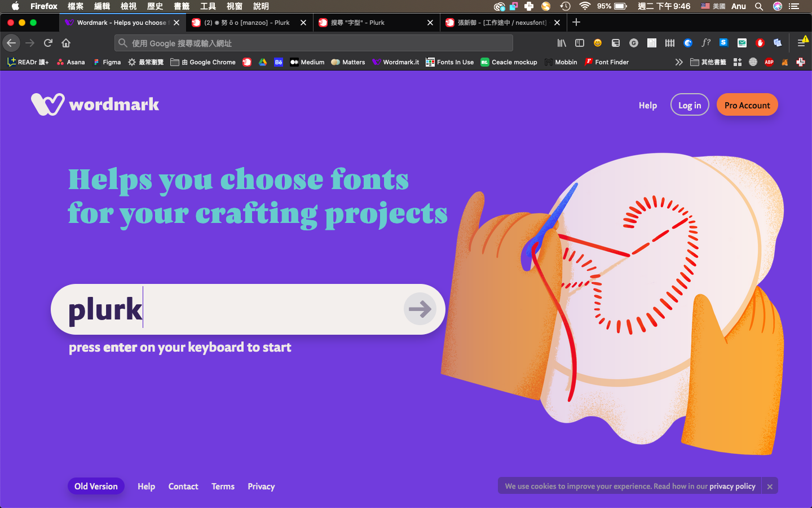Screen dimensions: 812x508
Task: Open the 檔案 menu
Action: pos(76,6)
